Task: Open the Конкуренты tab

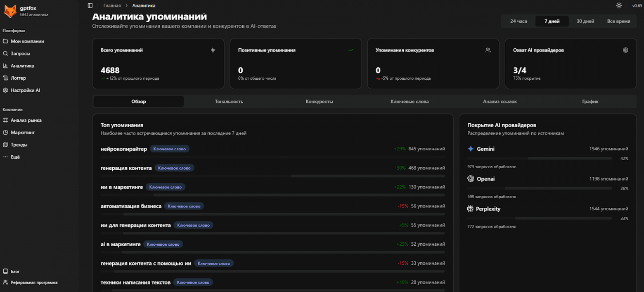Action: tap(319, 101)
